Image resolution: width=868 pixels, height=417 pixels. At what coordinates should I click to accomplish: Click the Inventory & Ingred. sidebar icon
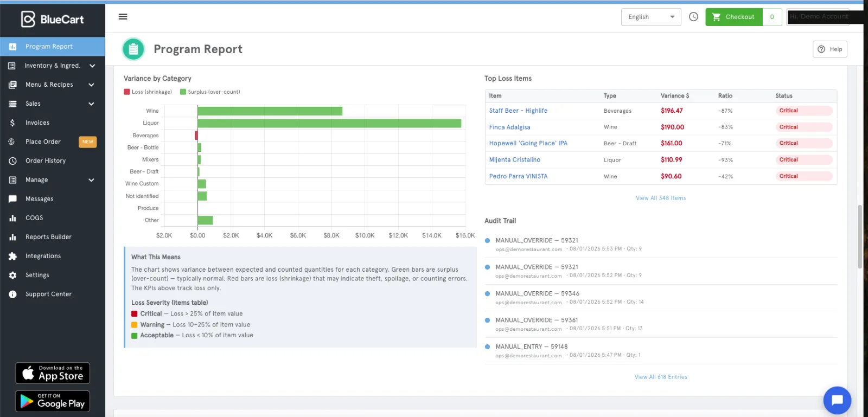[12, 66]
